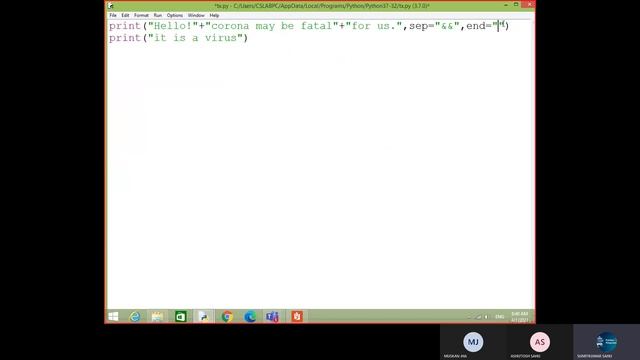The height and width of the screenshot is (360, 640).
Task: Open the orange Office app on taskbar
Action: pyautogui.click(x=297, y=316)
